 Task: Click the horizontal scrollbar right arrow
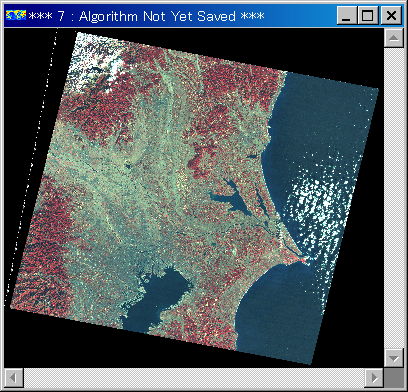click(x=374, y=378)
